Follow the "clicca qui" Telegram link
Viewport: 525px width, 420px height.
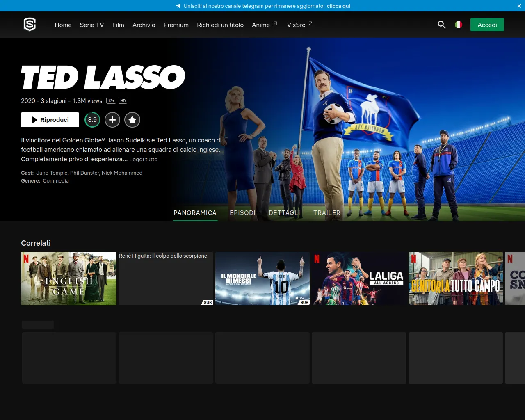coord(338,6)
